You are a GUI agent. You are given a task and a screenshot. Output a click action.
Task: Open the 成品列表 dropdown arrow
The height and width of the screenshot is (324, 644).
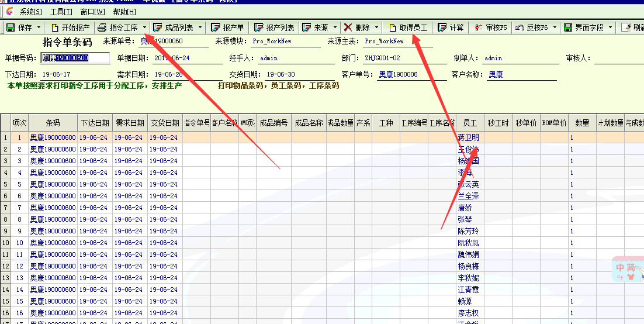[x=200, y=27]
